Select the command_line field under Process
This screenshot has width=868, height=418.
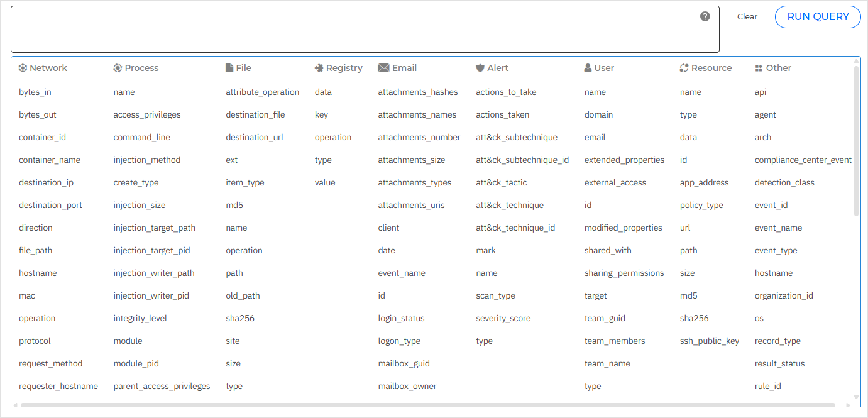pyautogui.click(x=142, y=137)
